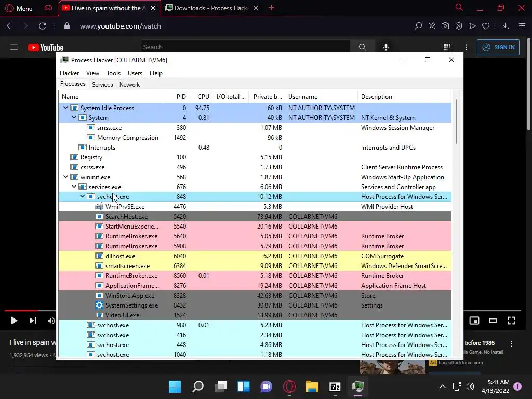Go back with the browser back arrow
Viewport: 532px width, 399px height.
[x=9, y=26]
